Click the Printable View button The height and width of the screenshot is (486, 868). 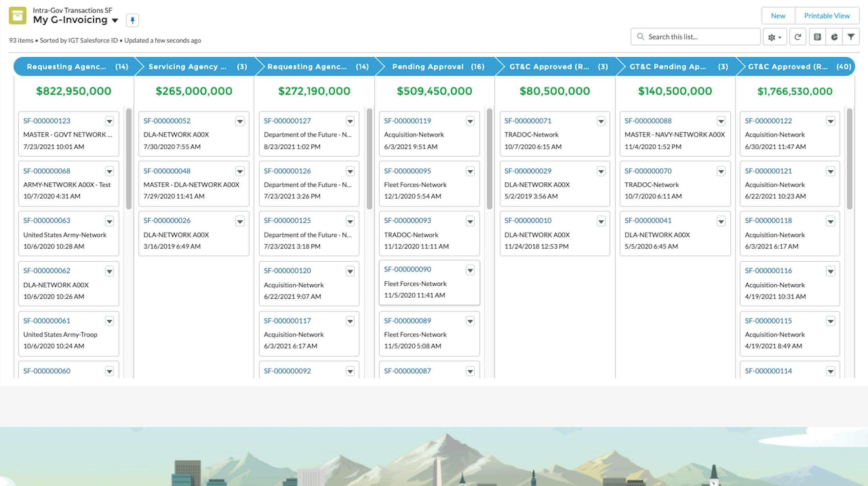point(827,16)
